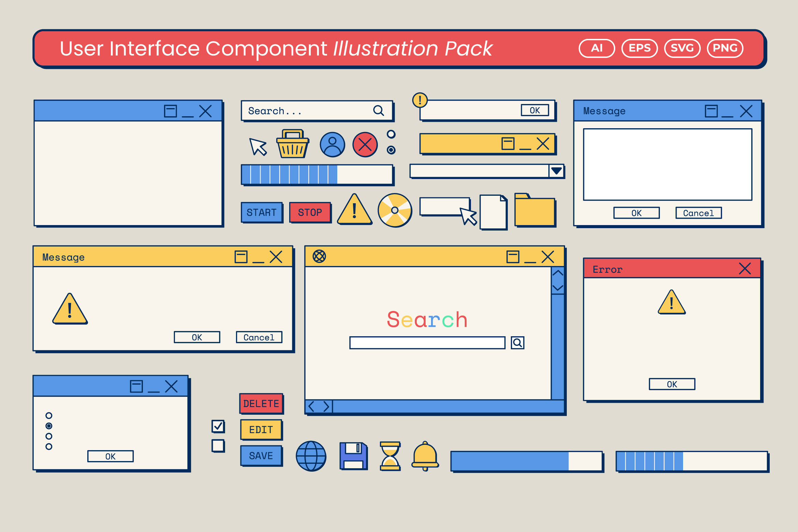Click the scroll down chevron in the search window
Screen dimensions: 798x532
558,288
